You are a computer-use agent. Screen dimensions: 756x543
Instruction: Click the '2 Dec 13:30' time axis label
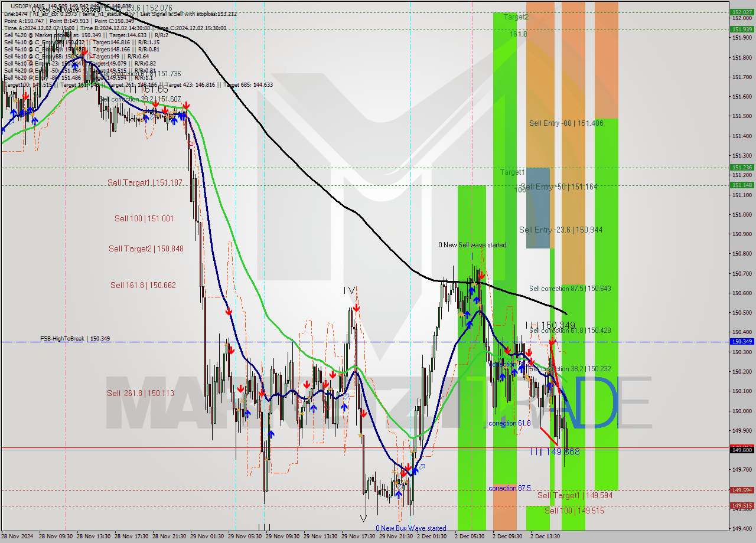(x=546, y=537)
